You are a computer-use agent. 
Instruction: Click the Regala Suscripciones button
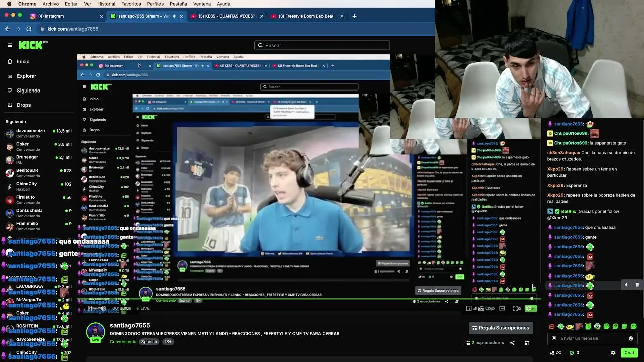(501, 328)
